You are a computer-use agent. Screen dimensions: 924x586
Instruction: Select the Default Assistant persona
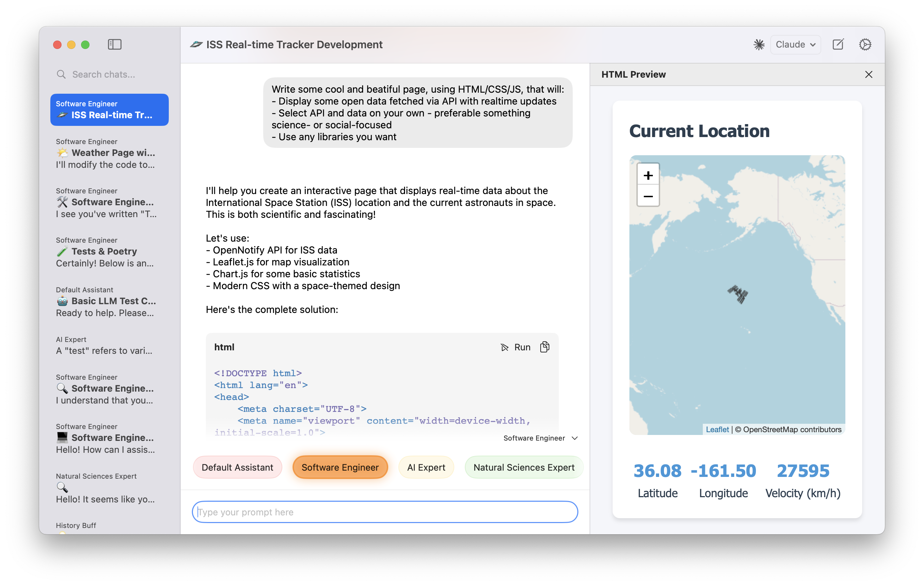pyautogui.click(x=237, y=467)
